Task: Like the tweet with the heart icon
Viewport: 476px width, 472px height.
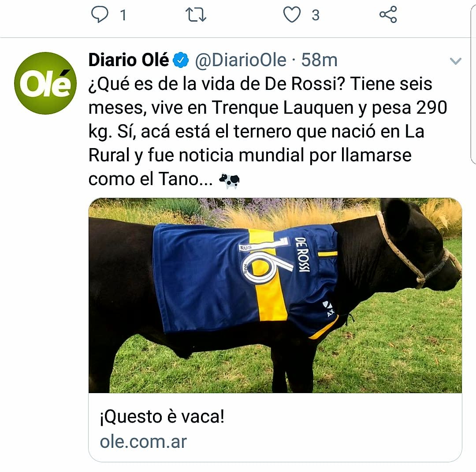Action: point(291,15)
